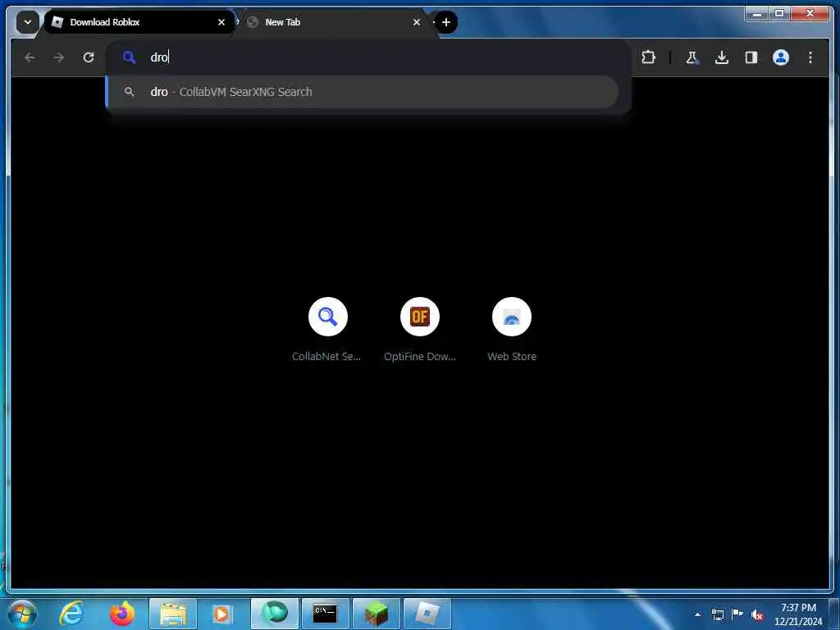Close the Download Roblox tab
The image size is (840, 630).
[221, 22]
